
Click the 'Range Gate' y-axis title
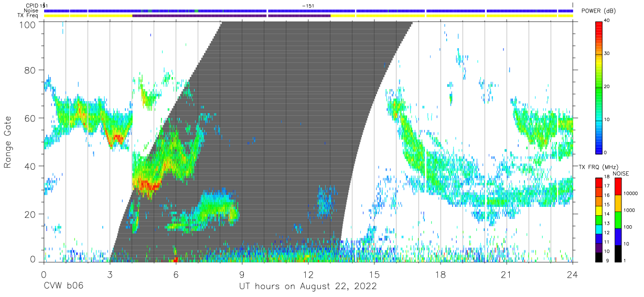pos(8,142)
